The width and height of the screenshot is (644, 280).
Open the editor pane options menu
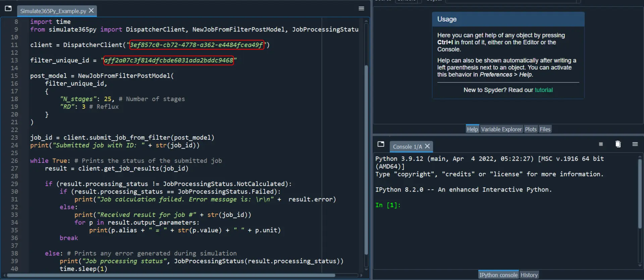tap(361, 8)
